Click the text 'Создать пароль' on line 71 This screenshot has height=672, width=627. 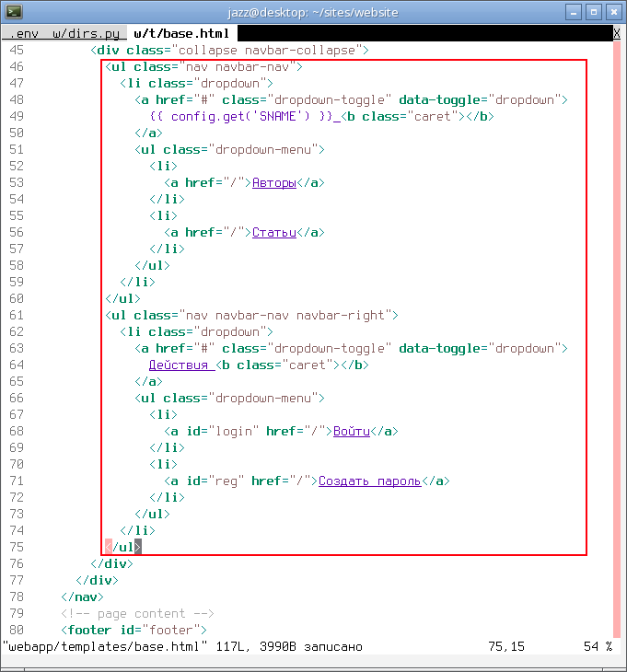[x=370, y=481]
